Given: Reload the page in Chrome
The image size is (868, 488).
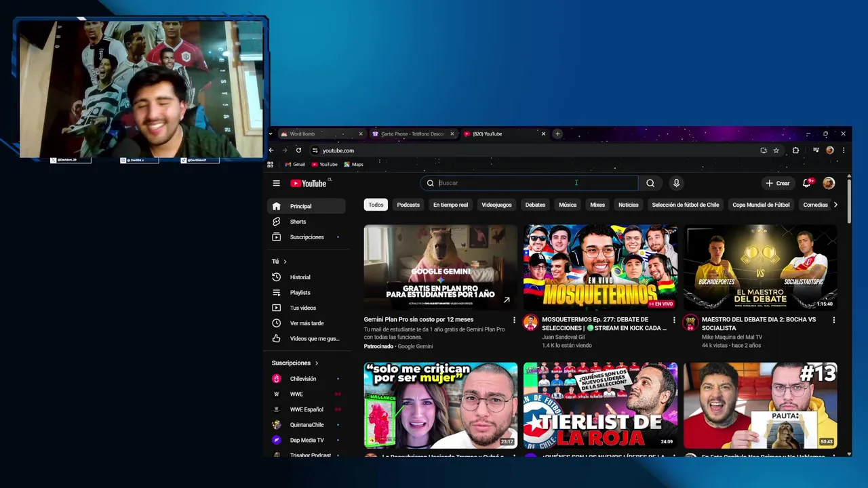Looking at the screenshot, I should point(298,150).
